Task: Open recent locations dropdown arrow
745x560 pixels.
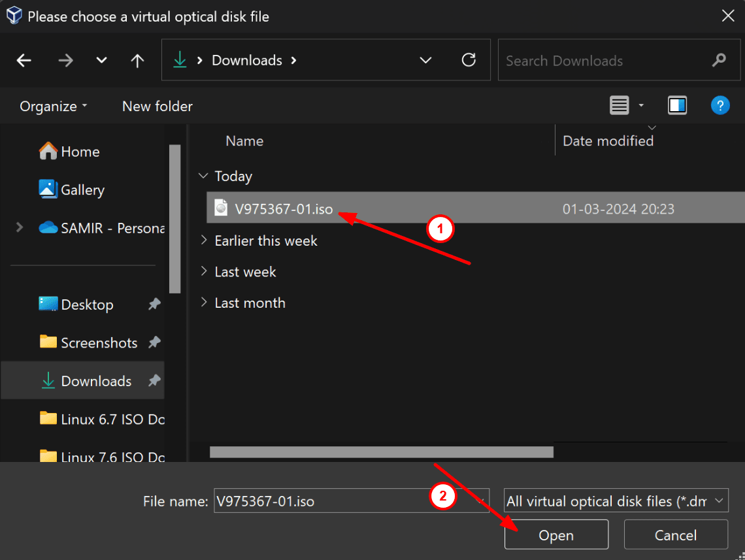Action: [101, 60]
